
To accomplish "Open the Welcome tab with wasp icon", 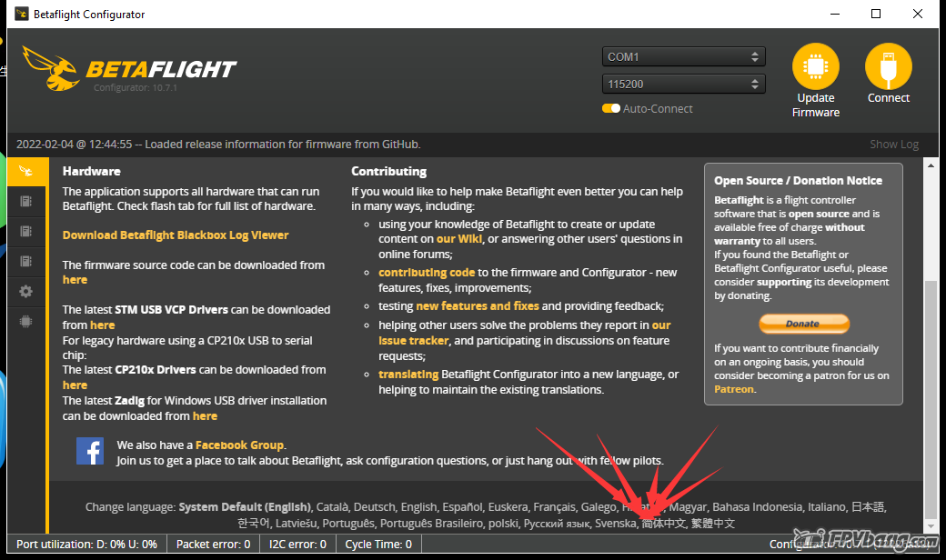I will pyautogui.click(x=27, y=171).
